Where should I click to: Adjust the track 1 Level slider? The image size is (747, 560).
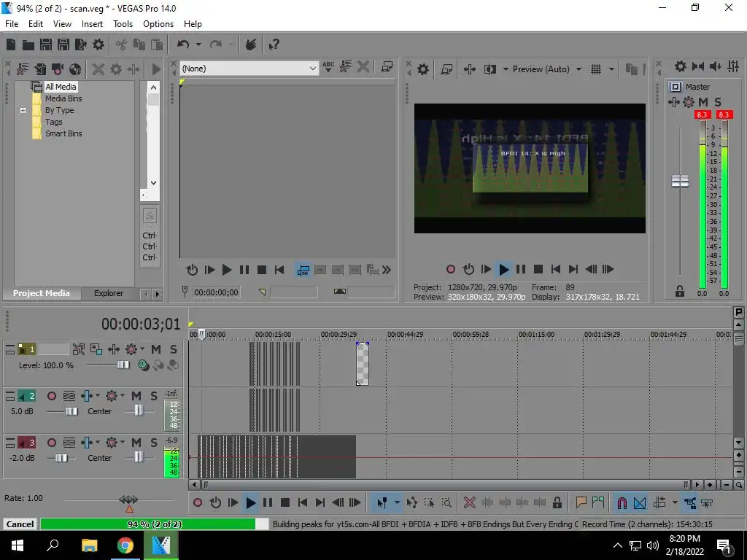123,365
